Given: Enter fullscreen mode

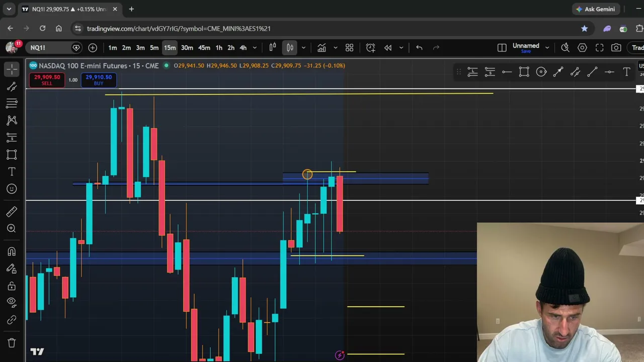Looking at the screenshot, I should pyautogui.click(x=600, y=48).
